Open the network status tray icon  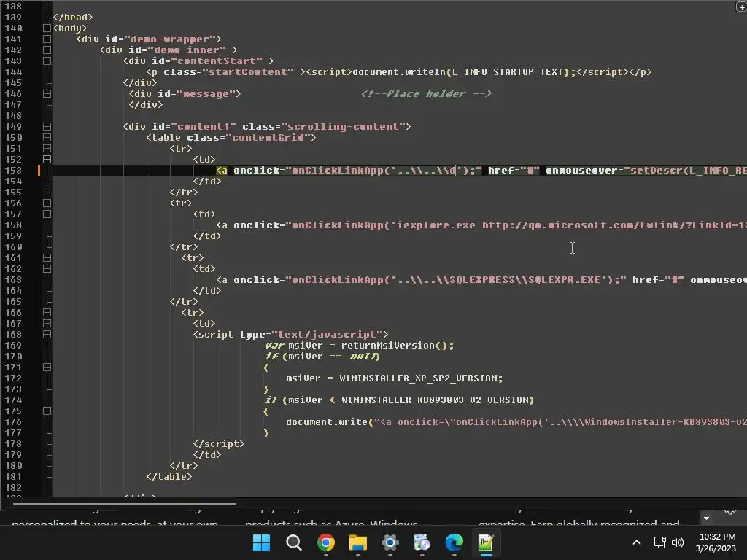659,542
